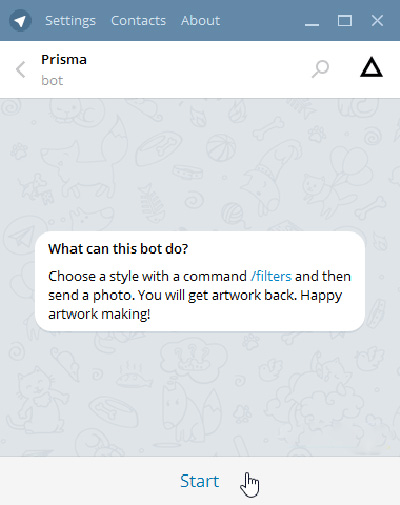The width and height of the screenshot is (400, 505).
Task: Click blank chat header space beside Prisma name
Action: tap(198, 69)
